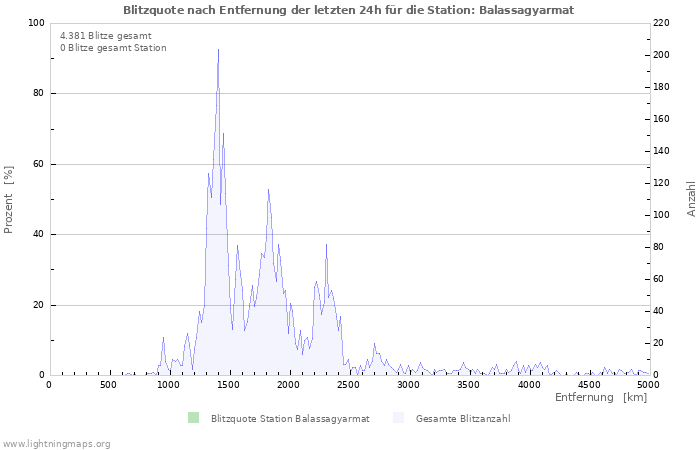Click the light purple Gesamte Blitzanzahl swatch
The width and height of the screenshot is (700, 450).
click(x=399, y=418)
